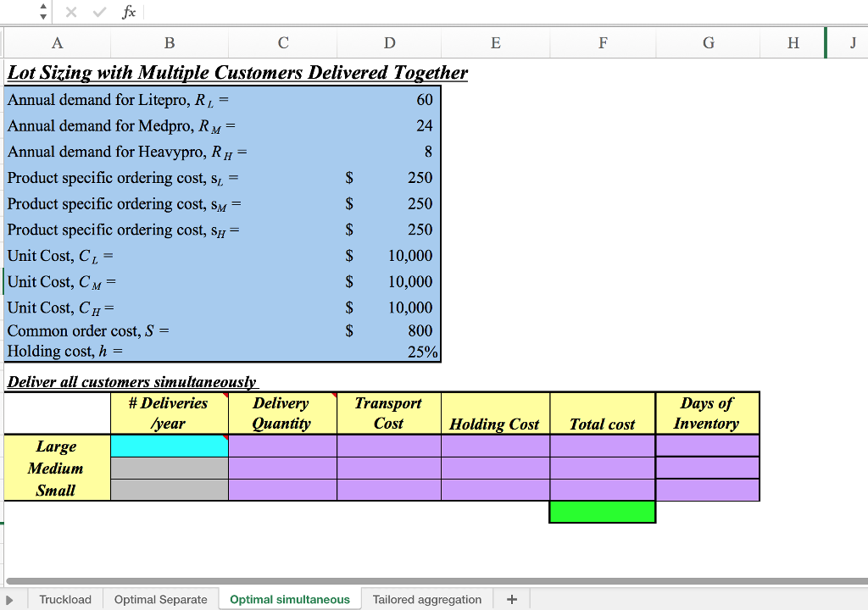This screenshot has width=868, height=610.
Task: Select the Lot Sizing title cell
Action: pos(237,73)
